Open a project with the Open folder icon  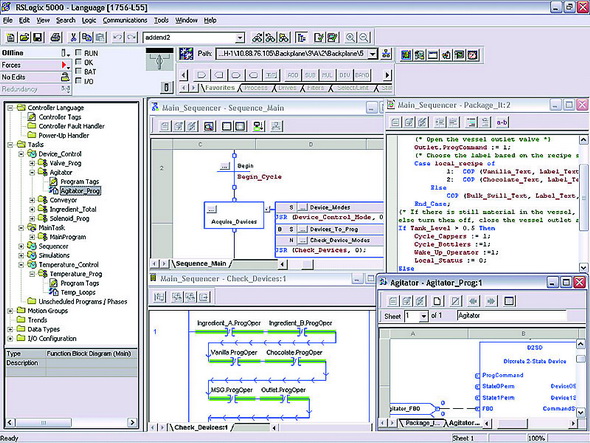24,37
